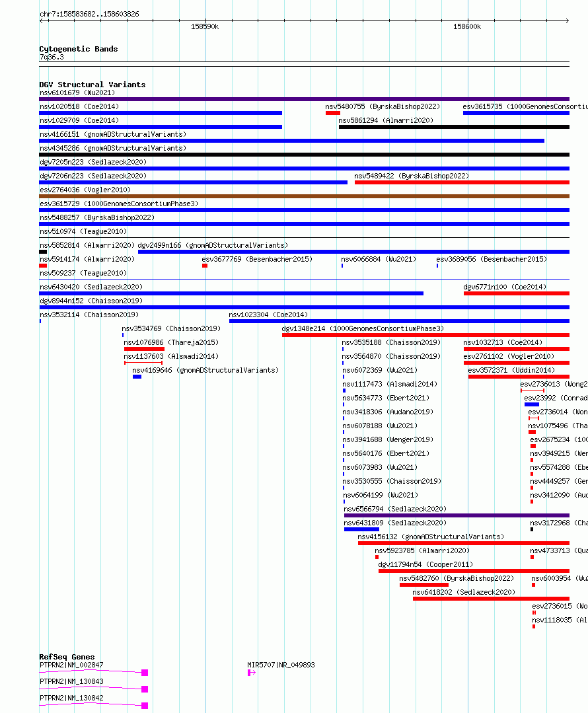Select the brown esv2764036 (Vogler2010) bar

coord(304,196)
